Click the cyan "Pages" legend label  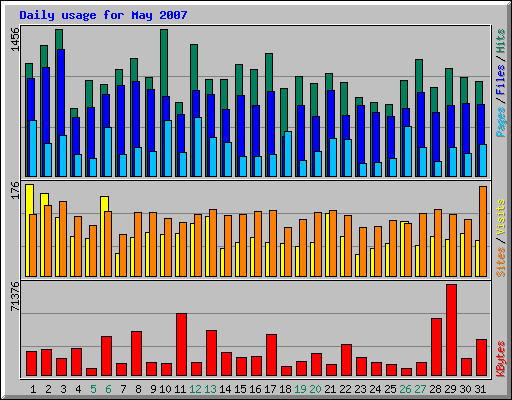[501, 122]
